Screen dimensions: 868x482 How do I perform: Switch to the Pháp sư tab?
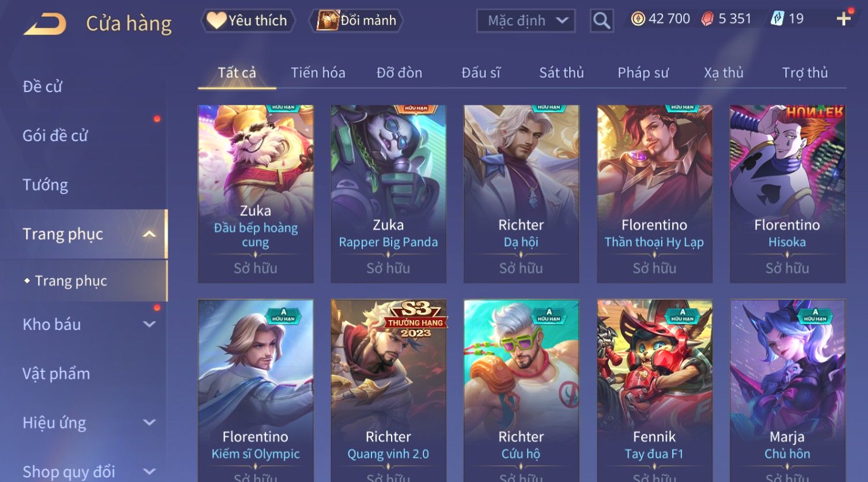coord(643,73)
